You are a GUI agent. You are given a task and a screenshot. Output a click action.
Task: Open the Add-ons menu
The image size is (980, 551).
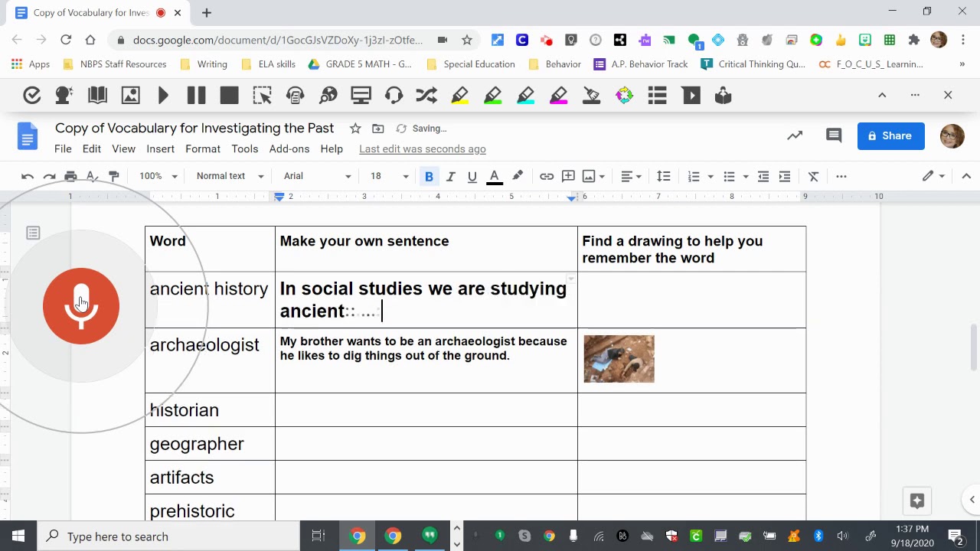pos(289,148)
